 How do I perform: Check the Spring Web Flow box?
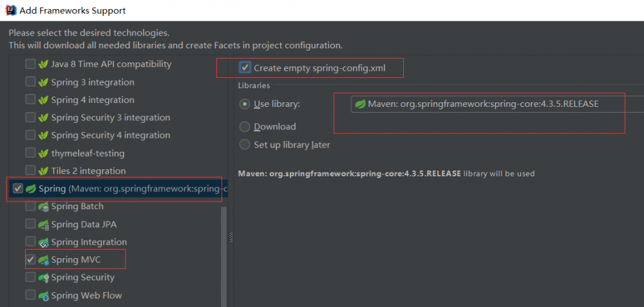(x=30, y=295)
